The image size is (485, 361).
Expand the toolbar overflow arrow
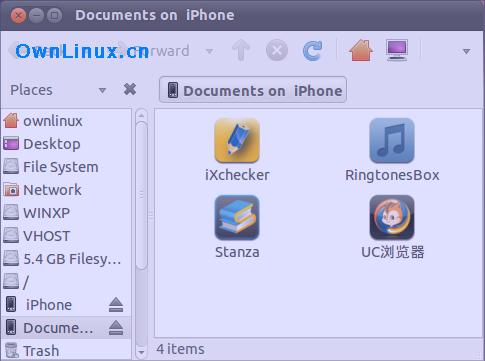coord(466,51)
